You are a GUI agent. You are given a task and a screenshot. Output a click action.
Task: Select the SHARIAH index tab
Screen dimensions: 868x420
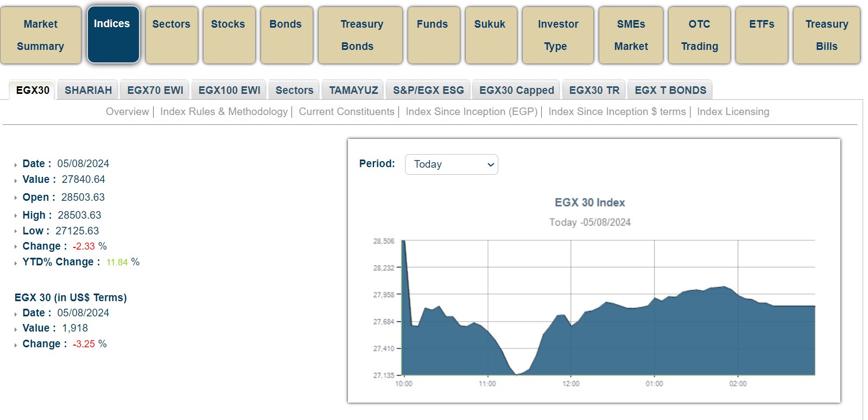[88, 90]
